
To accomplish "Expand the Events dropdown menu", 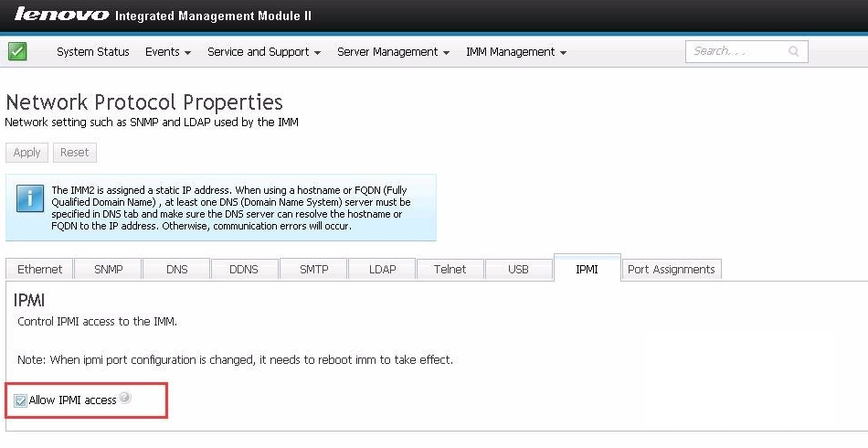I will [x=168, y=52].
